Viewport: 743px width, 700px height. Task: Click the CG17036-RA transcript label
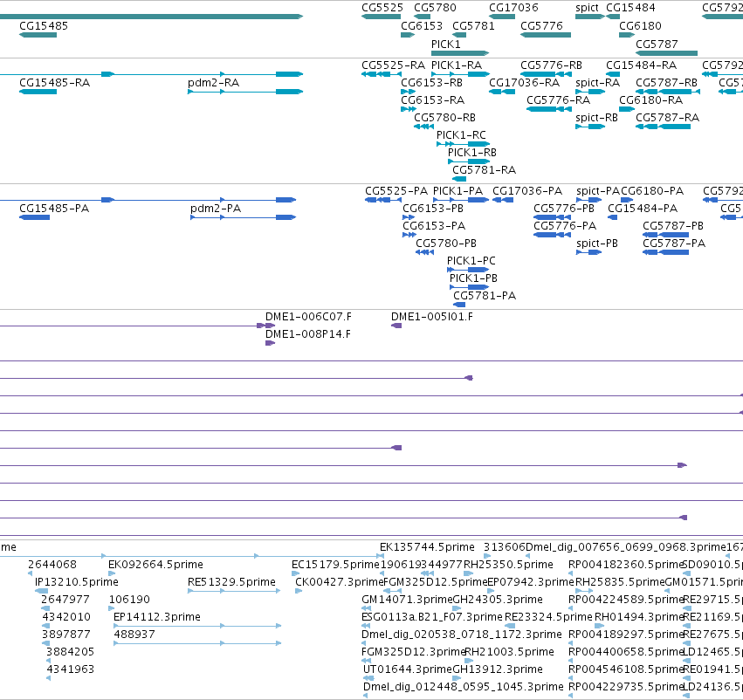tap(524, 82)
